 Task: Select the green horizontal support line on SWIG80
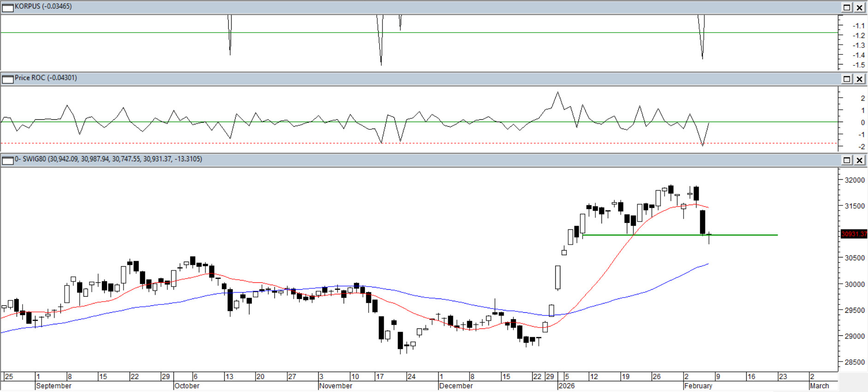click(738, 235)
